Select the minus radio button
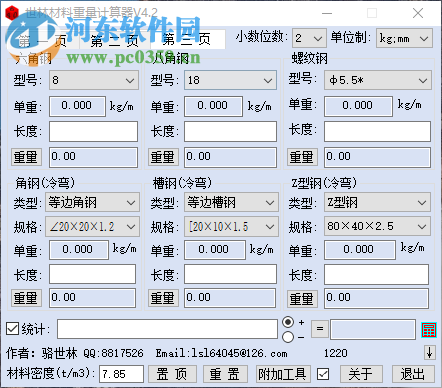 pos(288,337)
